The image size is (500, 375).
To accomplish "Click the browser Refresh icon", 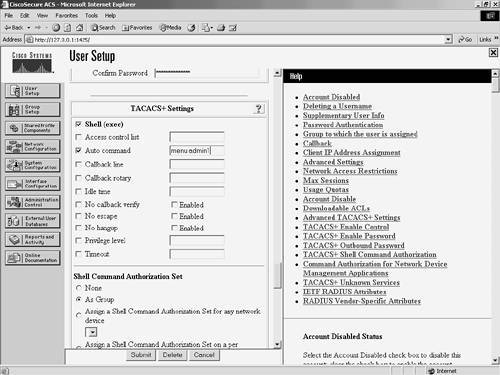I will click(68, 28).
